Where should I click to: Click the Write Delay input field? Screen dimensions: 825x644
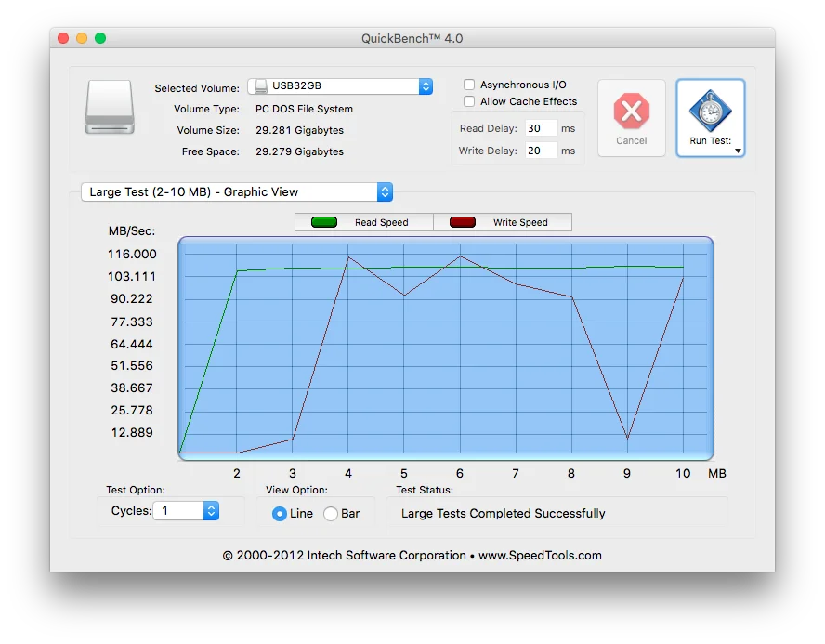[x=541, y=151]
